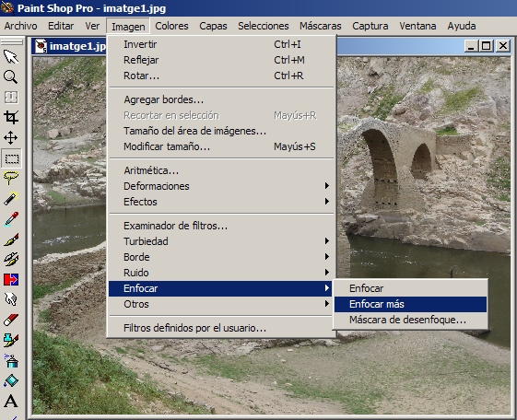Select the Freehand lasso tool
The image size is (517, 420).
click(11, 179)
